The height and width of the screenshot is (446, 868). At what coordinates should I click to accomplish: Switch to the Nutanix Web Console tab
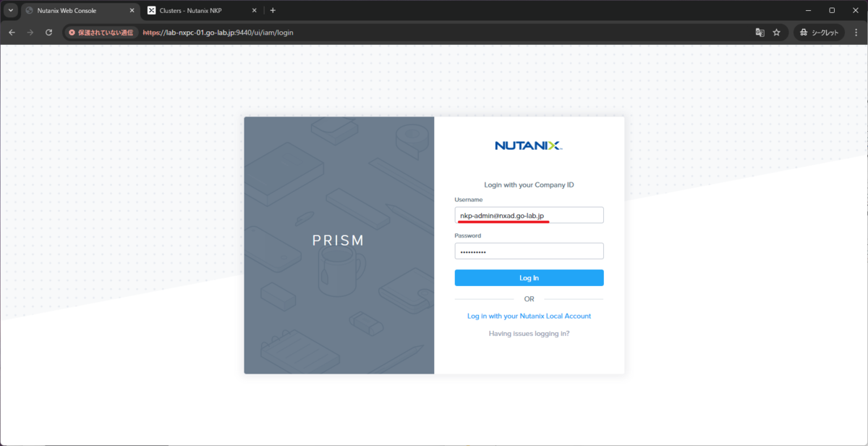80,11
